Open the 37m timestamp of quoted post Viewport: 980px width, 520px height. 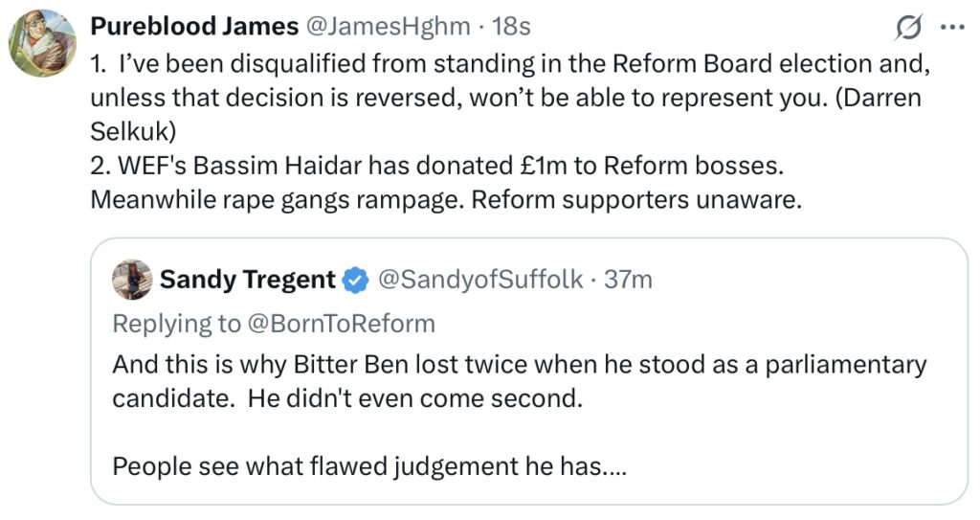628,279
